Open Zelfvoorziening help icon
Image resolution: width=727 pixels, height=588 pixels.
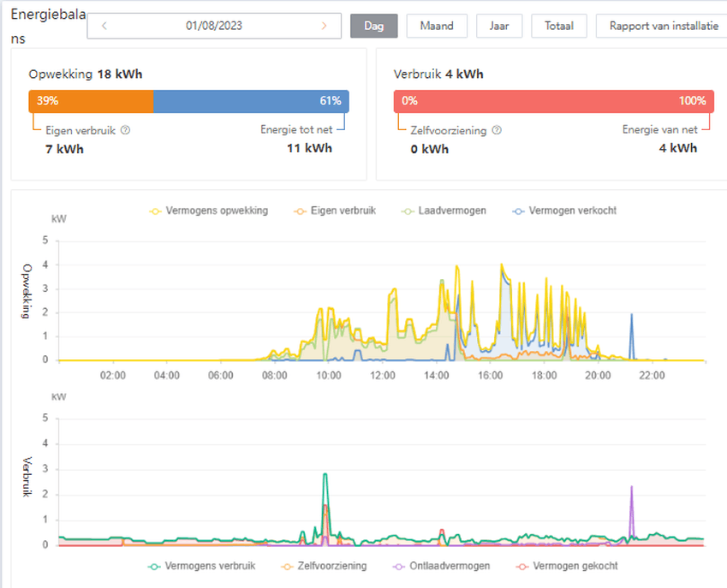[497, 130]
